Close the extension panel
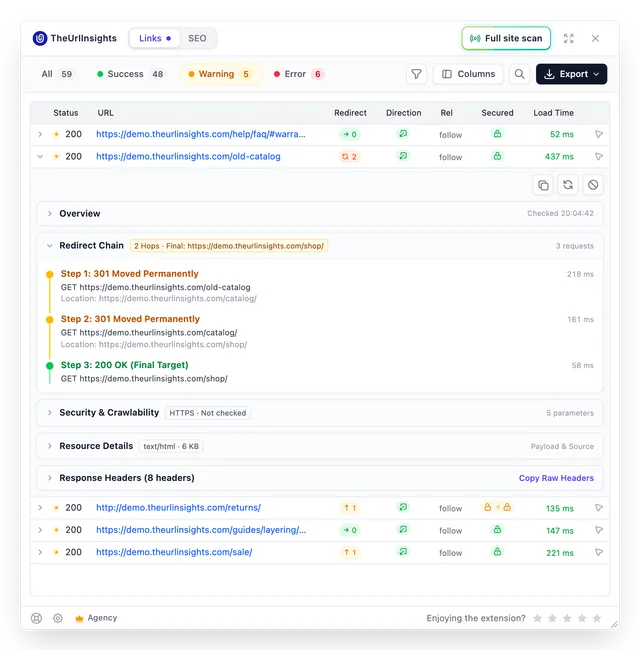The height and width of the screenshot is (650, 640). (x=595, y=39)
